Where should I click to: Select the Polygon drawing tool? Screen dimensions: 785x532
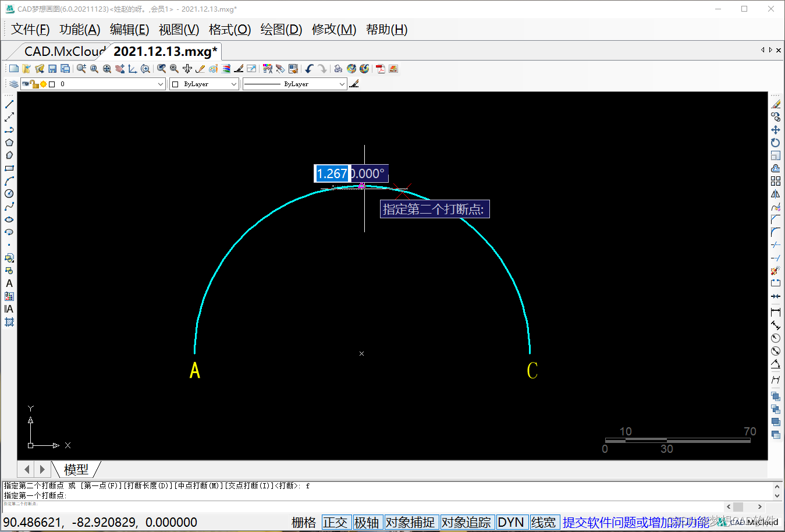(9, 143)
